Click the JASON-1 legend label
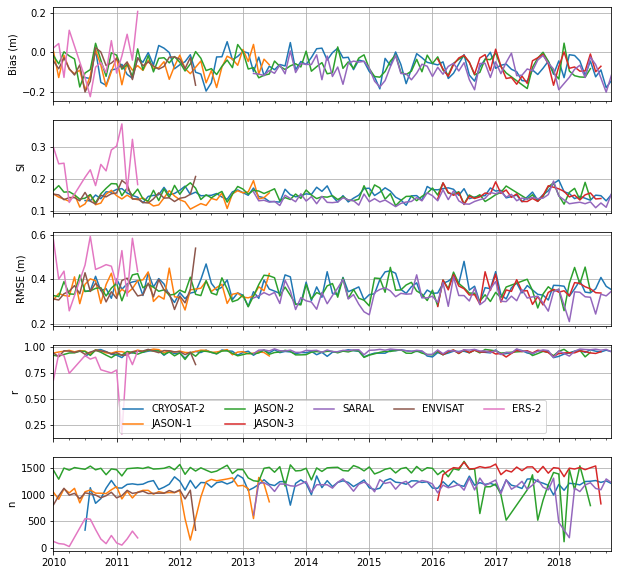Screen dimensions: 618x575 point(171,424)
